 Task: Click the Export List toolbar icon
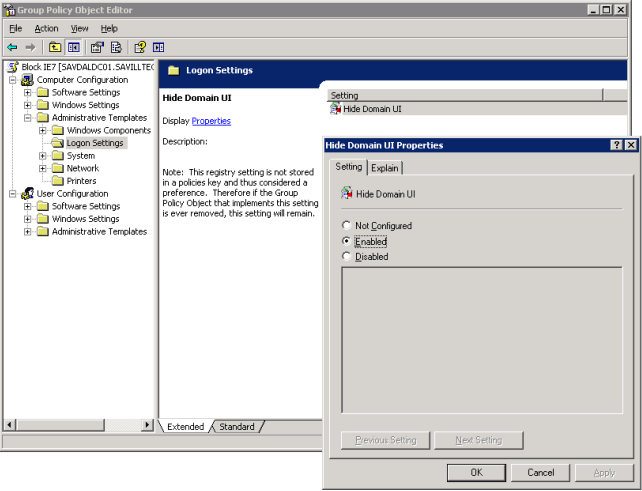click(116, 47)
